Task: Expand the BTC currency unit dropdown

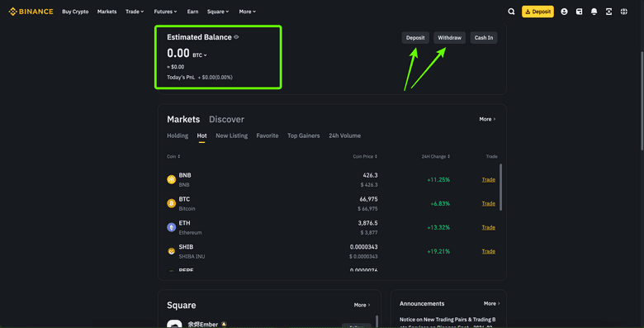Action: (x=200, y=55)
